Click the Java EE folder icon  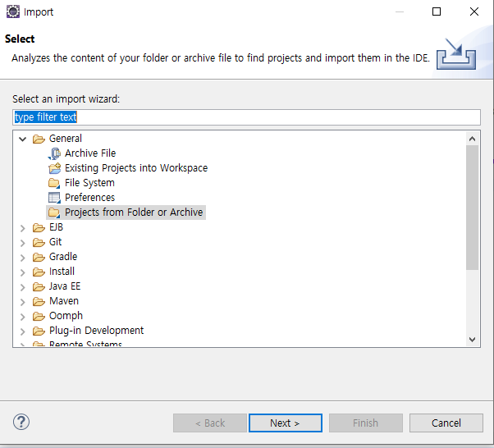point(39,286)
